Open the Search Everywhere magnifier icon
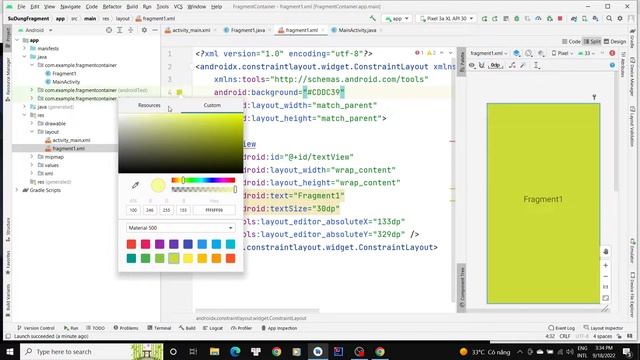The image size is (640, 360). 609,19
